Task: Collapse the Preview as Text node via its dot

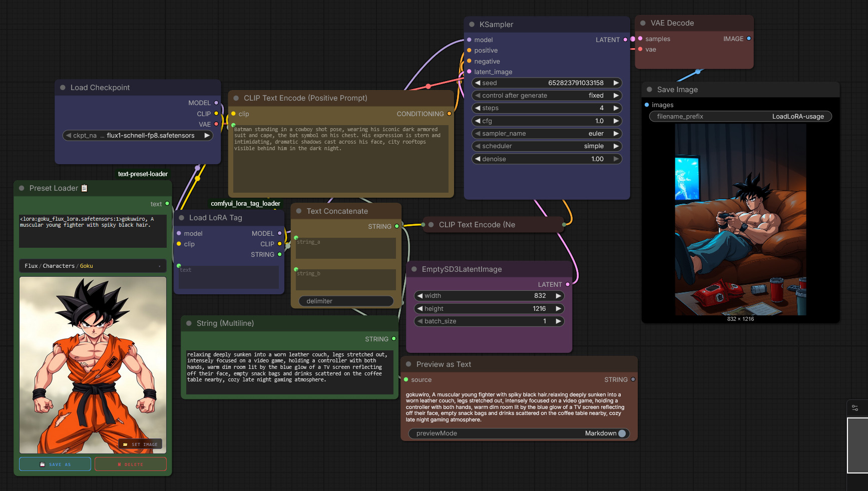Action: point(408,364)
